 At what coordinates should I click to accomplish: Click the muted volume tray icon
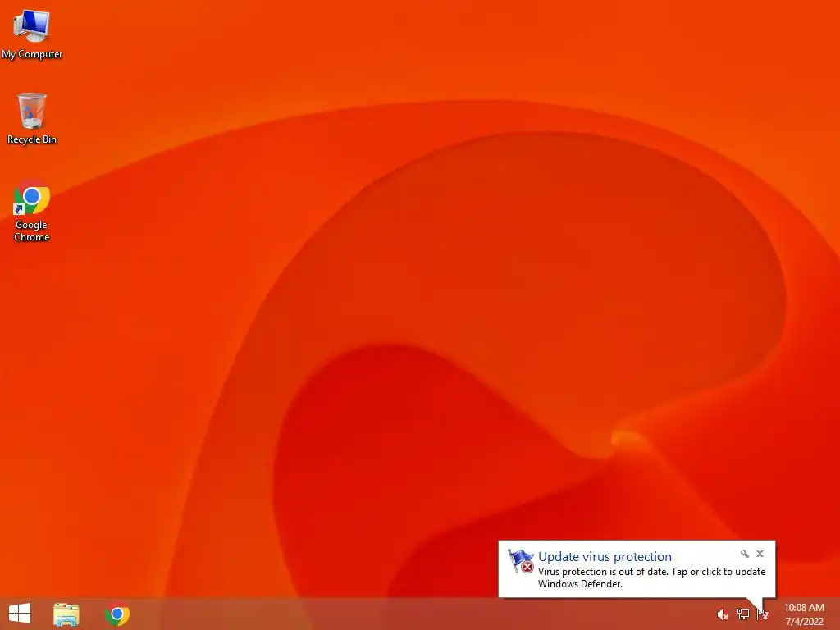(x=723, y=614)
